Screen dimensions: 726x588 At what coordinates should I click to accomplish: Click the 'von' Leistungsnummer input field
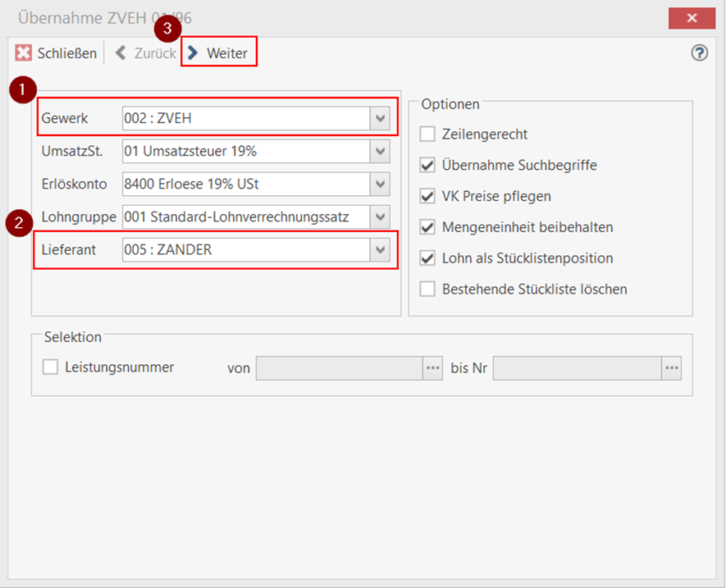point(339,368)
